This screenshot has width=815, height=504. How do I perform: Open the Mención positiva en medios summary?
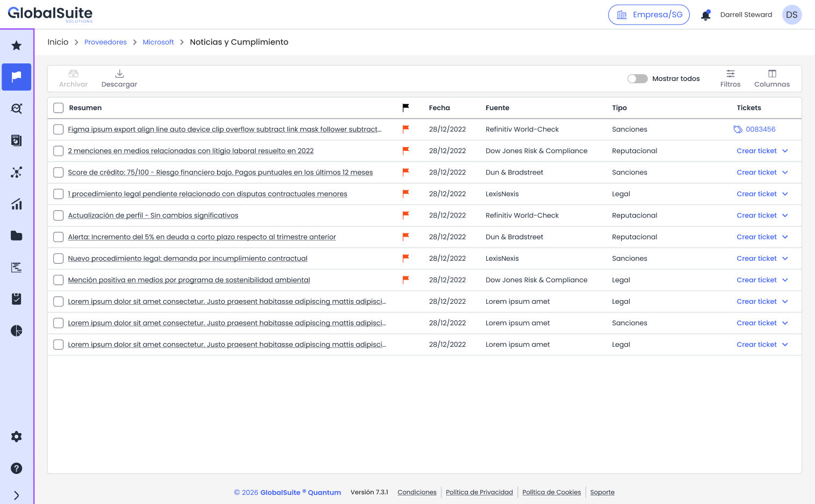click(189, 280)
